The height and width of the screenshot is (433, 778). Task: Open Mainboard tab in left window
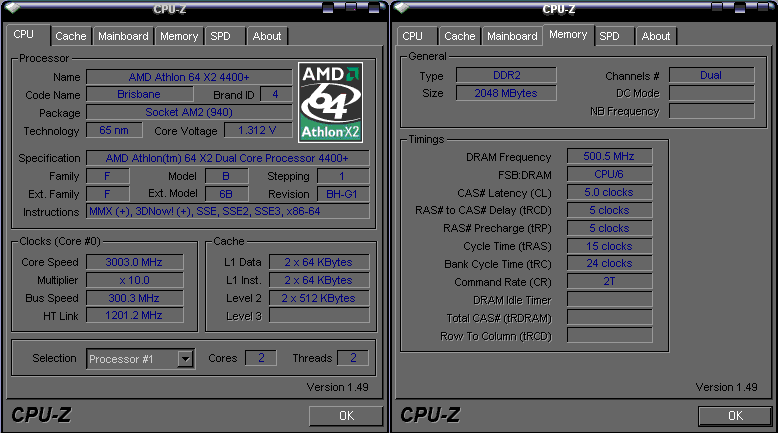pos(123,36)
